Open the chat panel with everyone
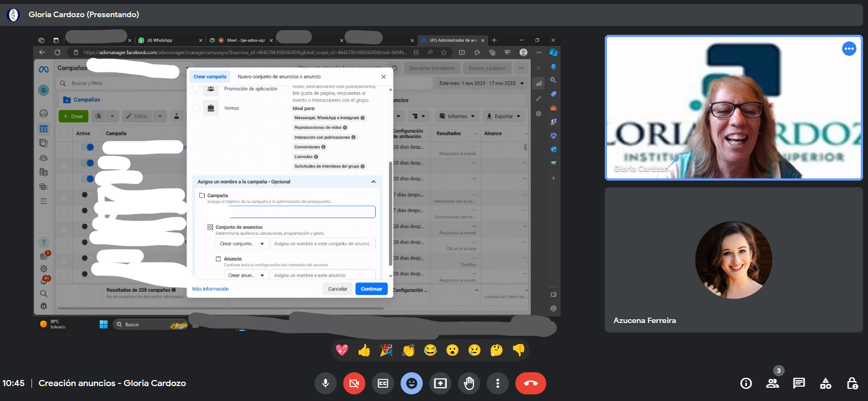Viewport: 868px width, 401px height. pyautogui.click(x=798, y=383)
